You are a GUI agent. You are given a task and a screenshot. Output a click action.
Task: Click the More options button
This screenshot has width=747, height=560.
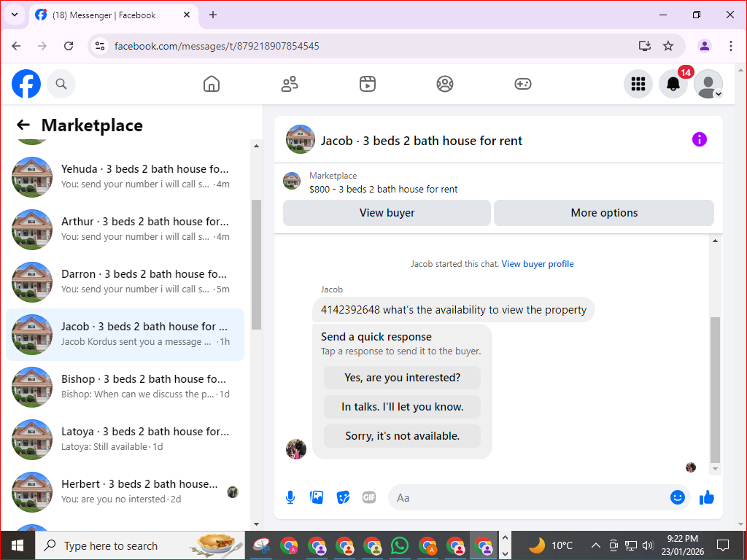coord(604,213)
